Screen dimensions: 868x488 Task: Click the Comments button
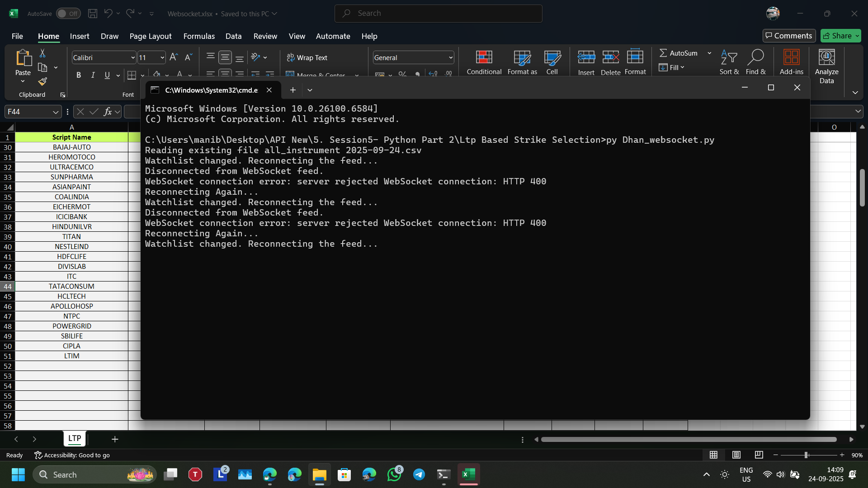(789, 36)
